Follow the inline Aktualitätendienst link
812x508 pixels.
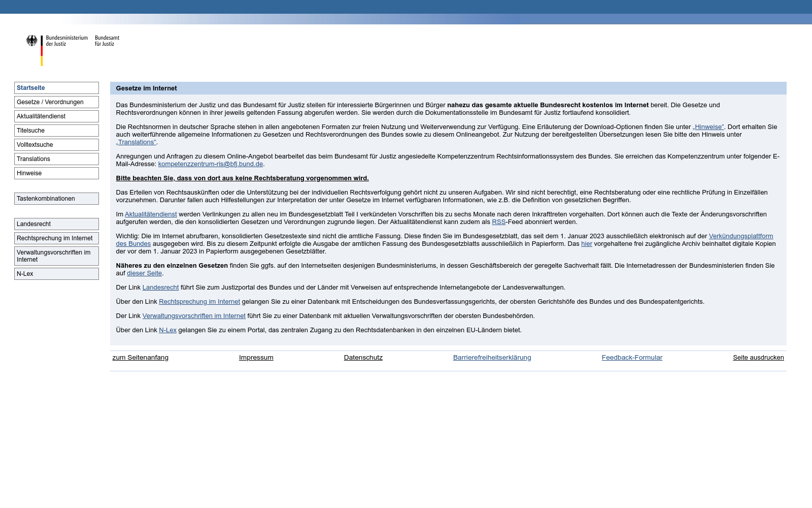click(151, 214)
